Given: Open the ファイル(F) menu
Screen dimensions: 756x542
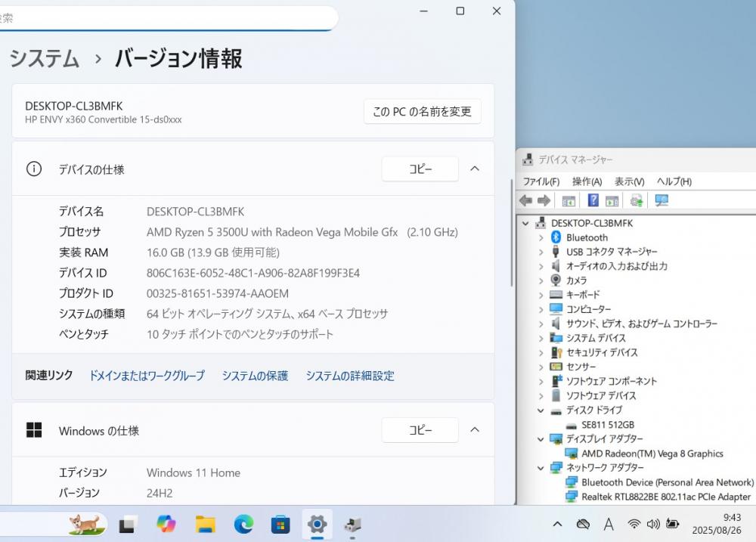Looking at the screenshot, I should click(541, 181).
